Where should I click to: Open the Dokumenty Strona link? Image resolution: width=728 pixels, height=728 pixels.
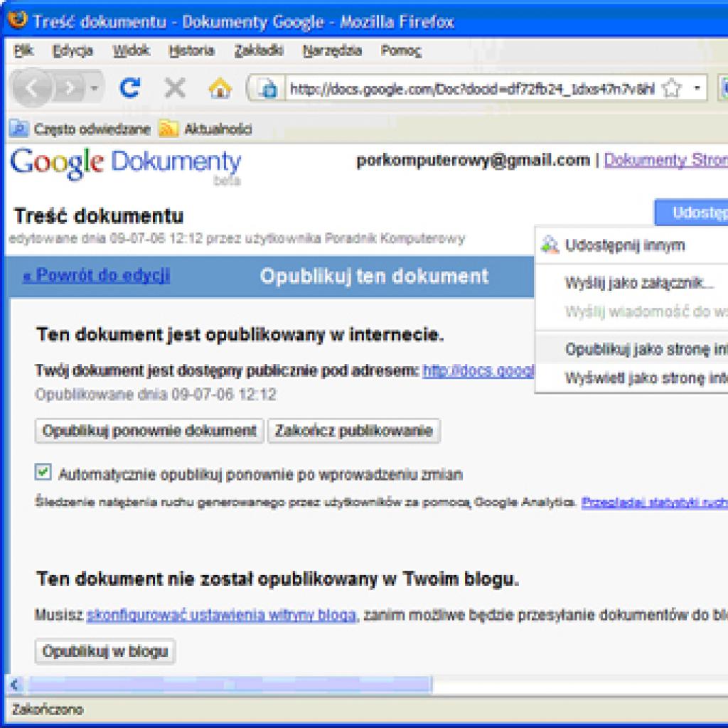665,160
